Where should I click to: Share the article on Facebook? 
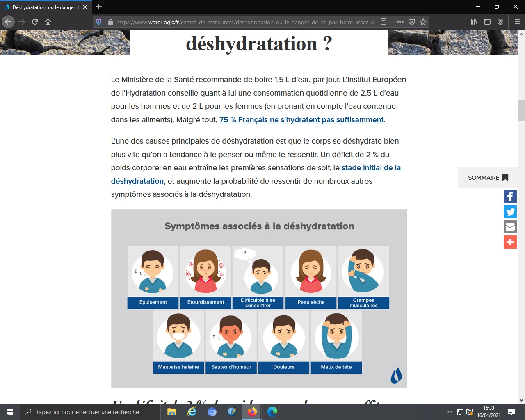pyautogui.click(x=510, y=196)
